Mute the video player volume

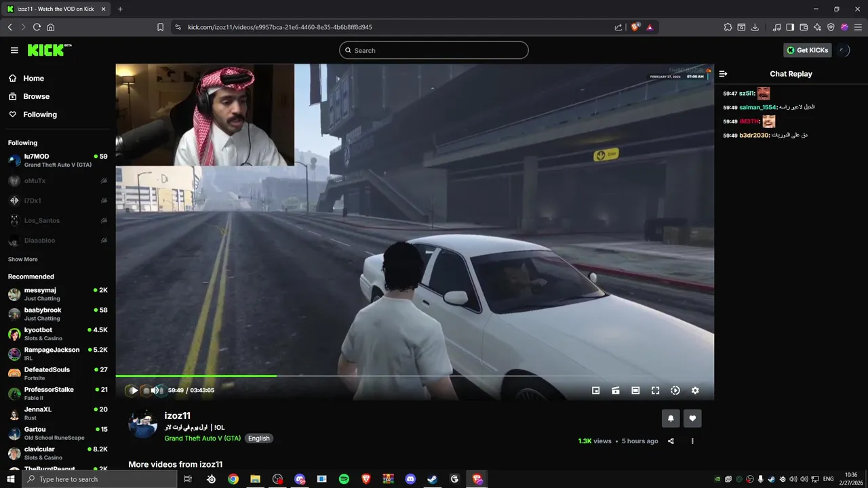coord(155,390)
